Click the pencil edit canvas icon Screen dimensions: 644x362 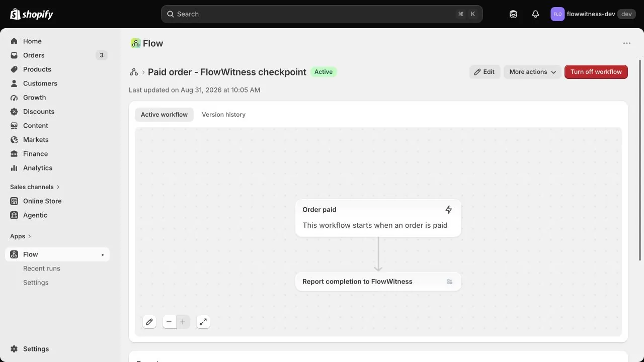[149, 322]
